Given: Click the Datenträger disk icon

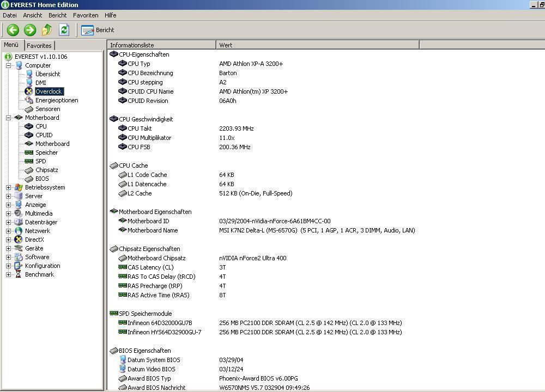Looking at the screenshot, I should (x=19, y=222).
